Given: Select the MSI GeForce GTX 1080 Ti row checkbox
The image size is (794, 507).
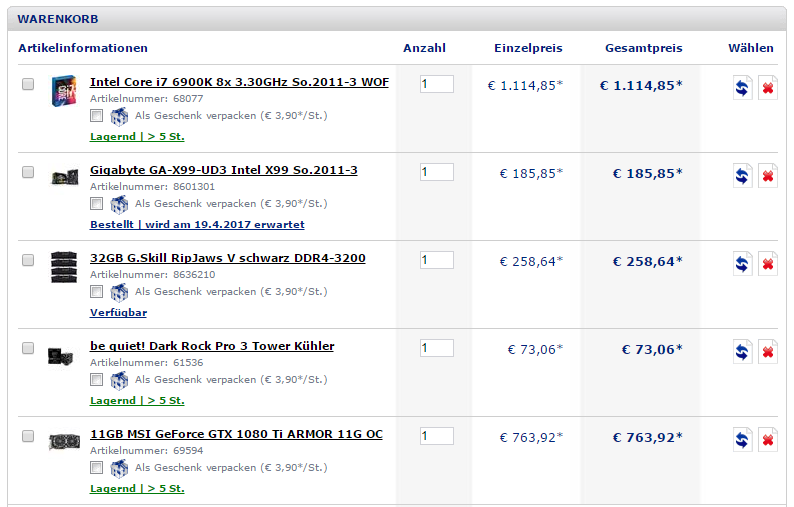Looking at the screenshot, I should (x=28, y=436).
